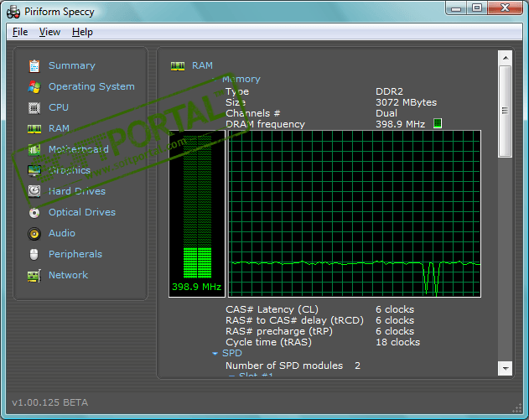Viewport: 529px width, 420px height.
Task: Click the RAM heading in main panel
Action: coord(202,65)
